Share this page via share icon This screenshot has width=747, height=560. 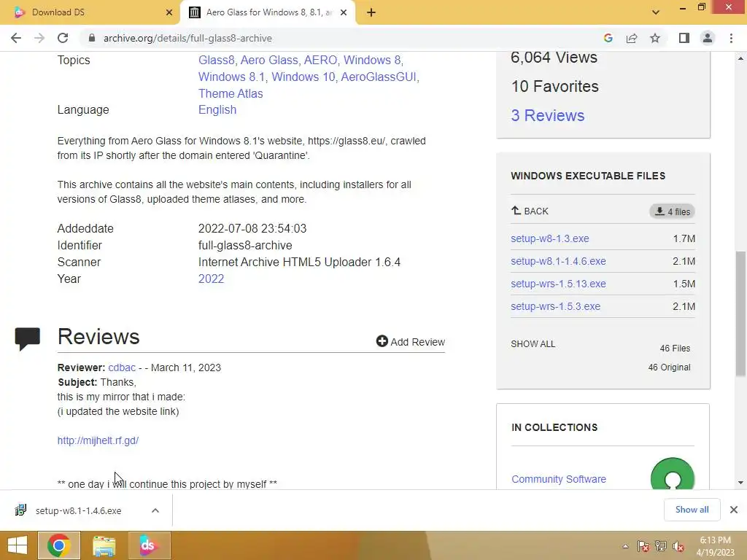632,38
